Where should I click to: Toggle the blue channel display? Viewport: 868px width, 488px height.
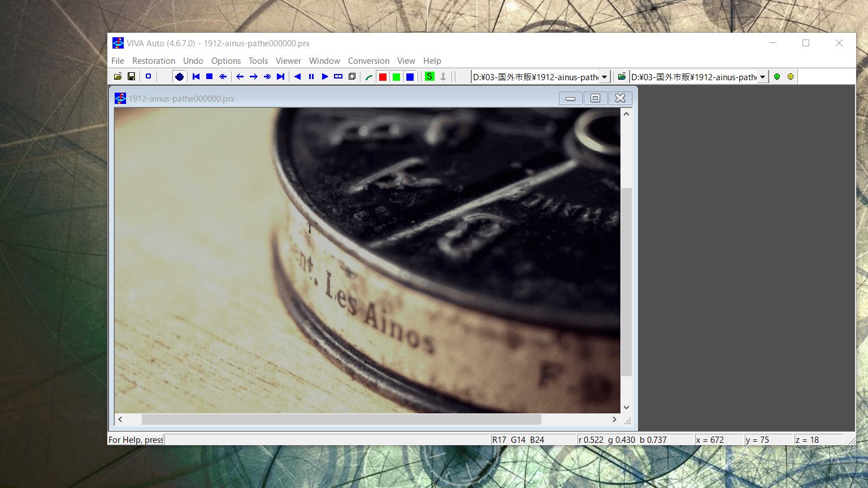click(410, 77)
